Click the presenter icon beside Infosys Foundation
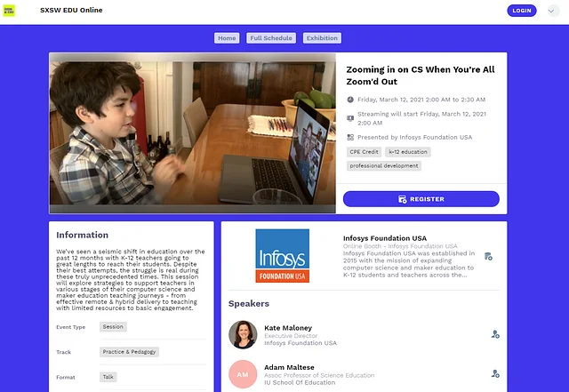Viewport: 569px width, 392px height. click(350, 137)
